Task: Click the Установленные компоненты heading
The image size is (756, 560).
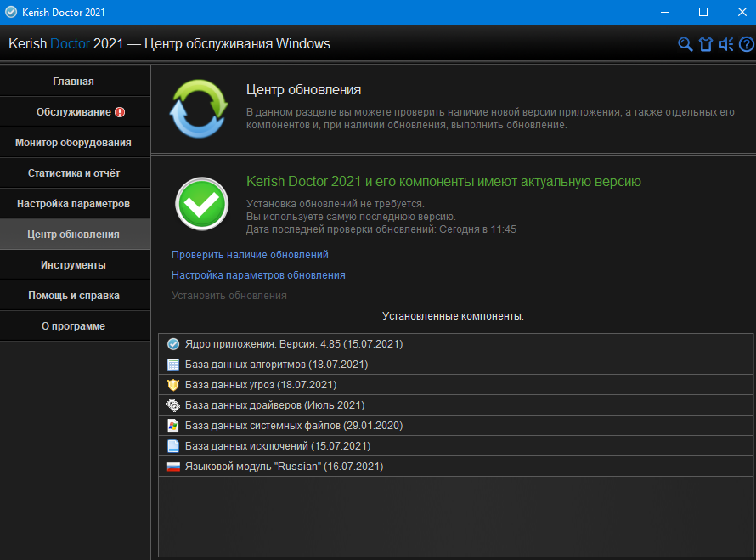Action: click(453, 316)
